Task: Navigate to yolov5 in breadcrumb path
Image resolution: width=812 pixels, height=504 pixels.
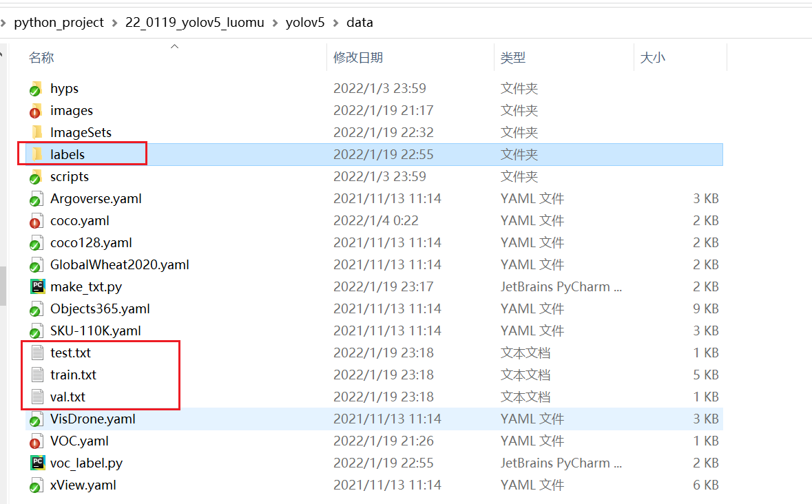Action: click(x=305, y=23)
